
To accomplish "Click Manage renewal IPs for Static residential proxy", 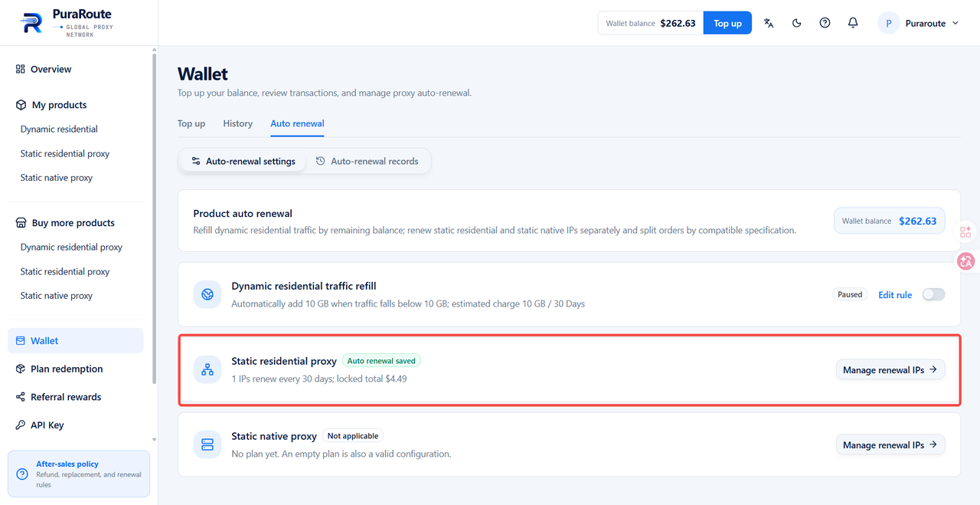I will point(890,369).
